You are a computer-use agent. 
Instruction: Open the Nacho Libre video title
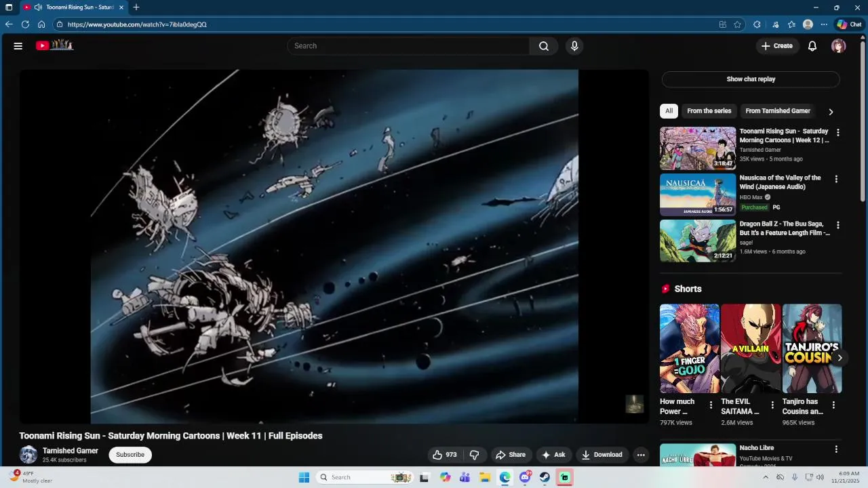tap(757, 448)
